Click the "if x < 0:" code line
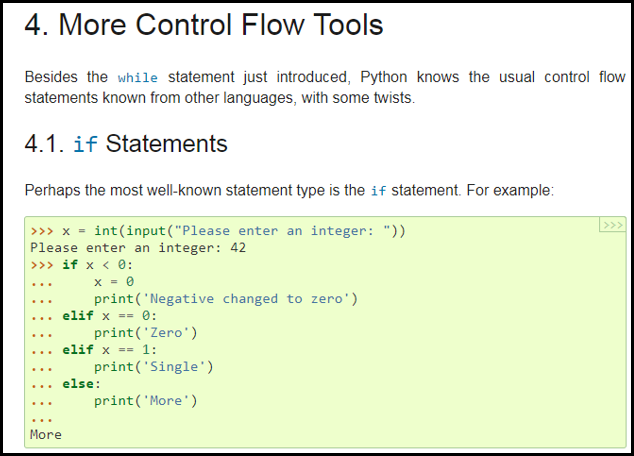 click(x=97, y=265)
